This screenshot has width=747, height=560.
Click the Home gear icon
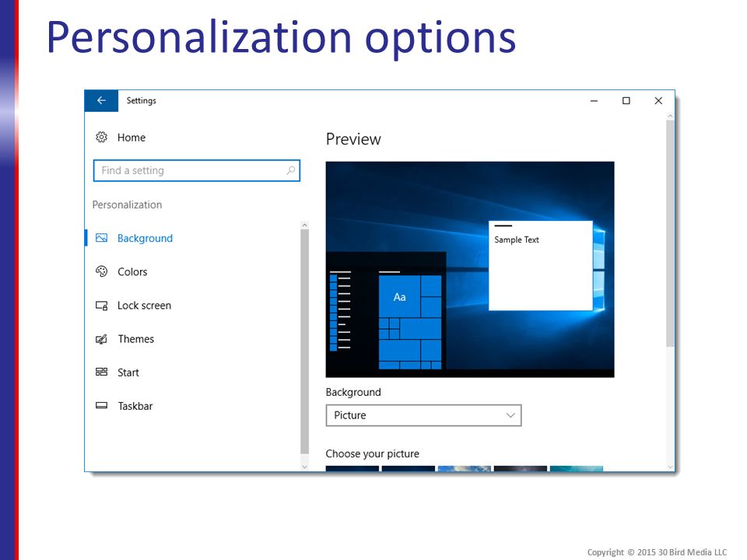pos(101,137)
